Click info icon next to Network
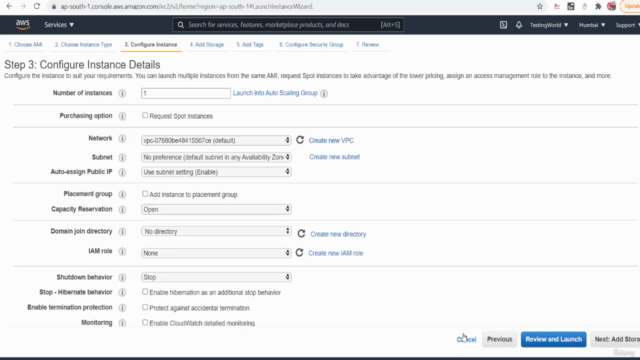 point(122,139)
